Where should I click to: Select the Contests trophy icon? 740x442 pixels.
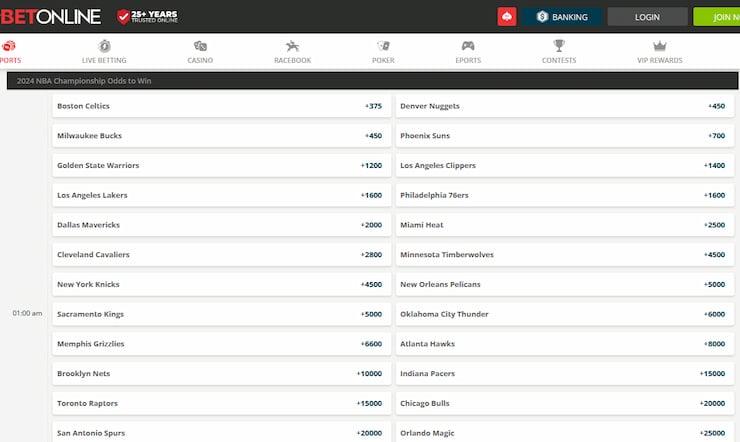coord(559,46)
